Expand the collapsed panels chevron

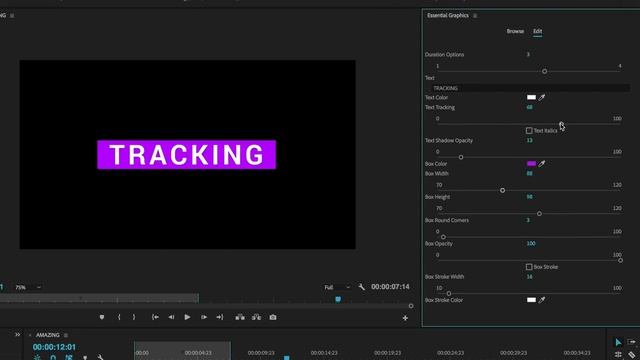click(18, 335)
